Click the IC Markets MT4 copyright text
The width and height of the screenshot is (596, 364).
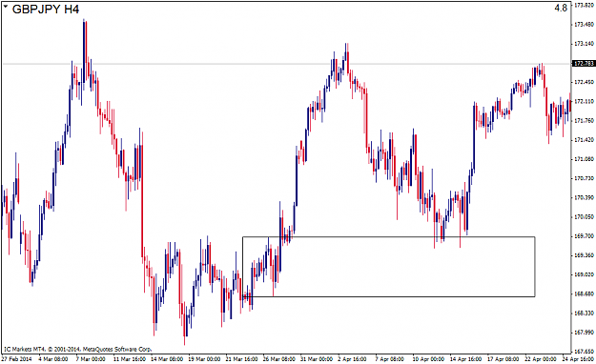(x=77, y=349)
